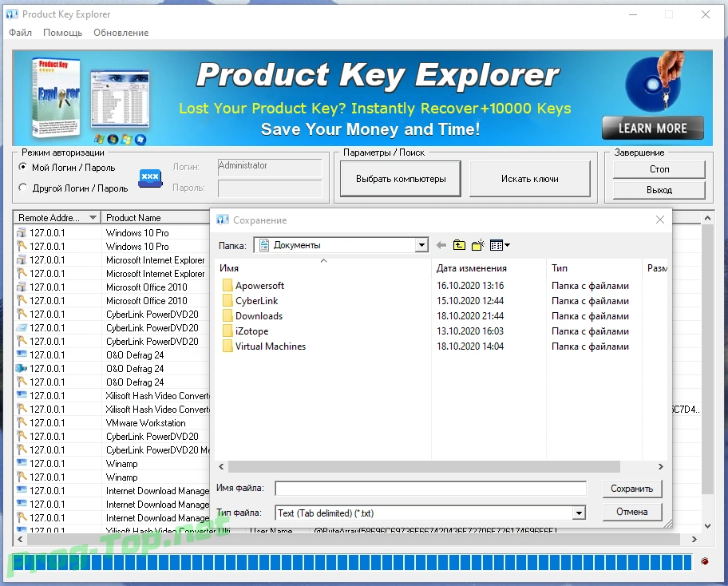Screen dimensions: 728x586
Task: Sort by the Имя column header
Action: coord(325,268)
